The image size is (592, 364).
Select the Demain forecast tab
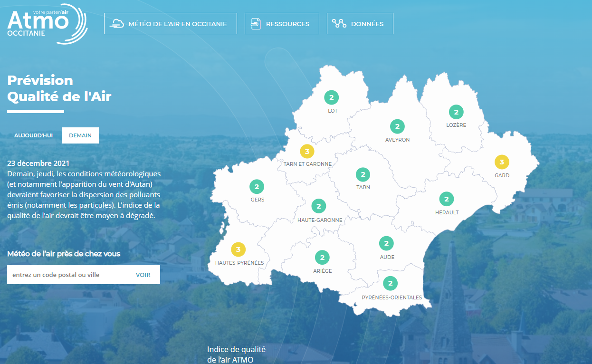tap(80, 135)
